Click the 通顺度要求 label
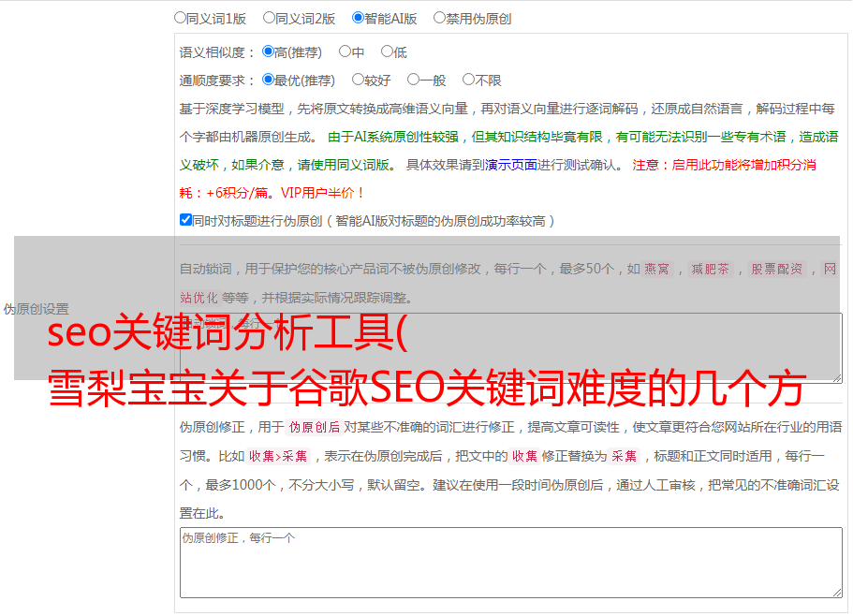The image size is (853, 616). (x=216, y=81)
